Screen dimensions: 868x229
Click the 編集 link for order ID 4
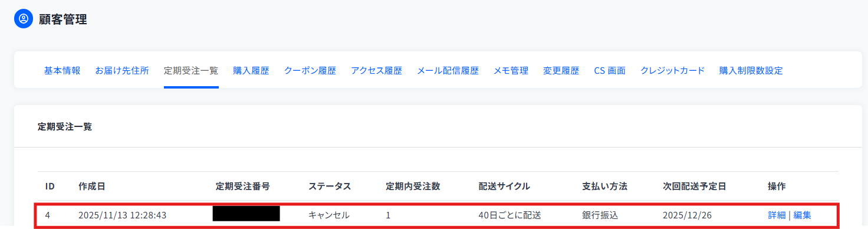pyautogui.click(x=803, y=215)
